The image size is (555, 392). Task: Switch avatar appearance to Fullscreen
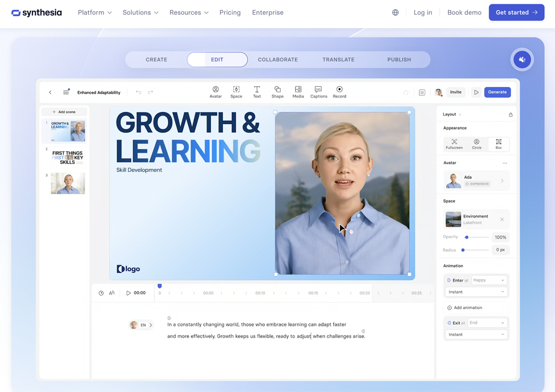(x=454, y=144)
